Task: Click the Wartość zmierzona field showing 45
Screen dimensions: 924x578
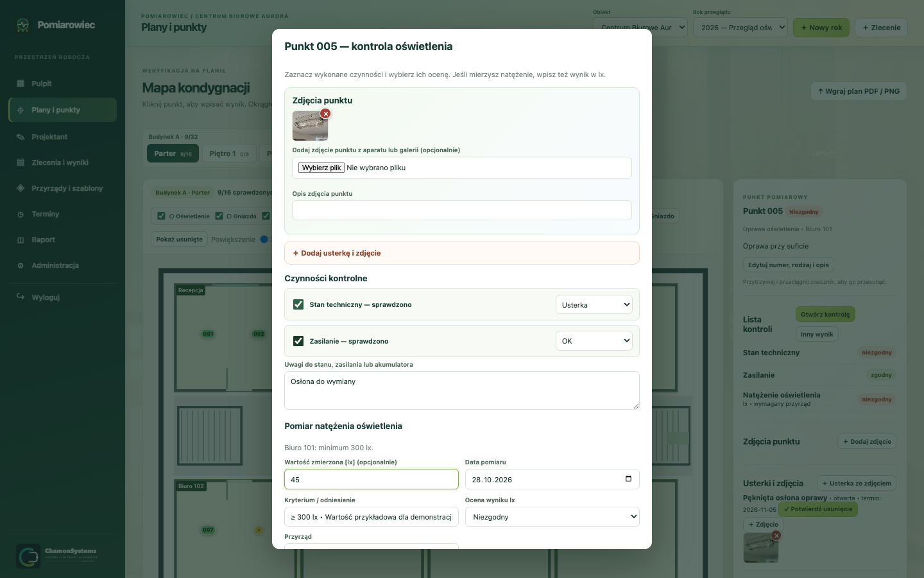Action: 372,479
